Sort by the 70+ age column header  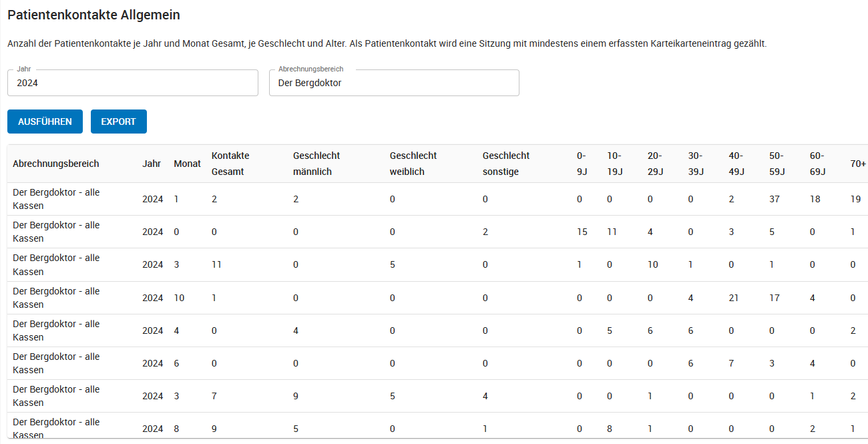tap(859, 164)
